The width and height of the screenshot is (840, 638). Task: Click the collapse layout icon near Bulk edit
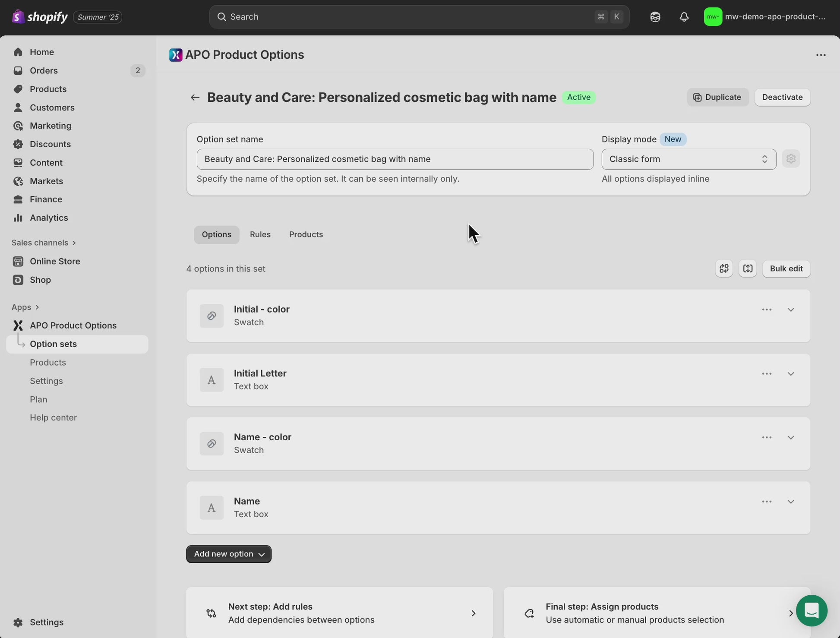[x=748, y=268]
